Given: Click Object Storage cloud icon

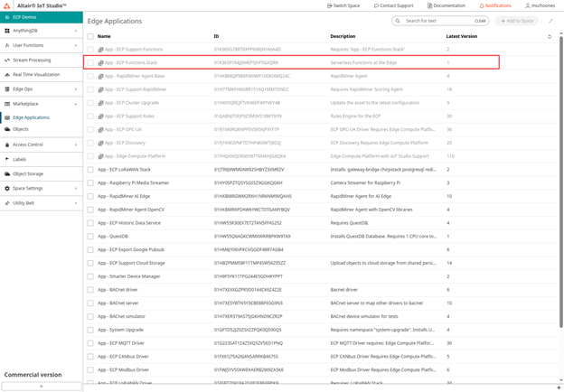Looking at the screenshot, I should [7, 174].
